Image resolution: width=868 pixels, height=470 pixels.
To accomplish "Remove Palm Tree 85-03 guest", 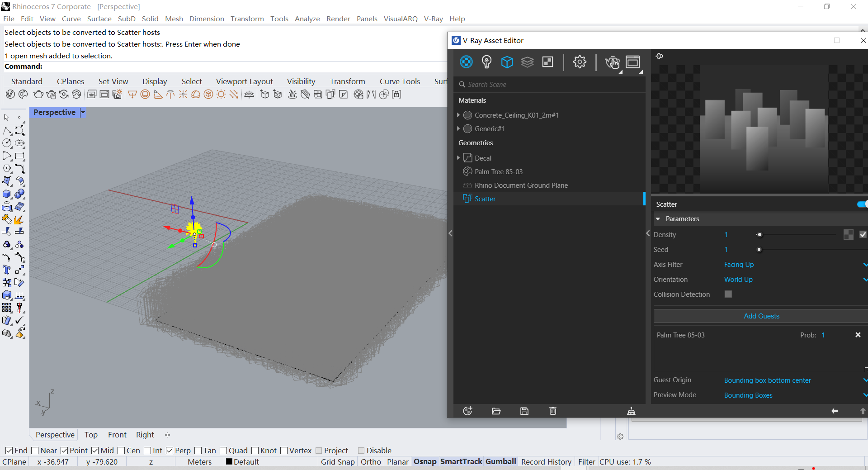I will [x=858, y=335].
